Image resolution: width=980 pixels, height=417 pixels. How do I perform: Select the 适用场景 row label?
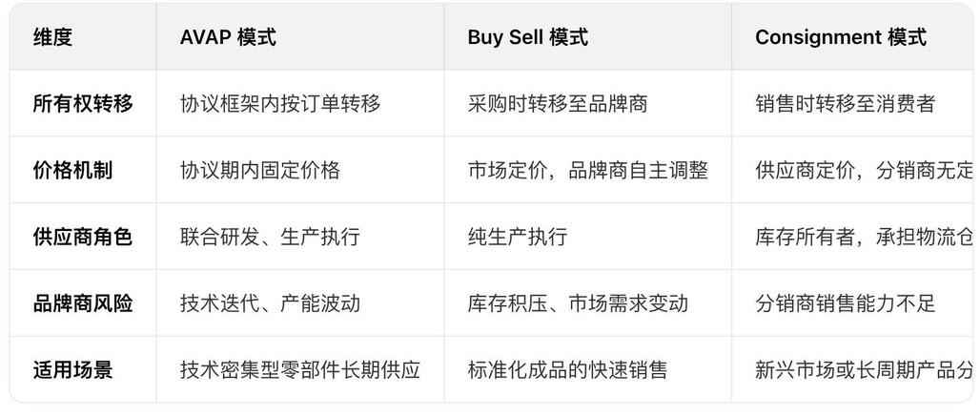click(x=72, y=369)
